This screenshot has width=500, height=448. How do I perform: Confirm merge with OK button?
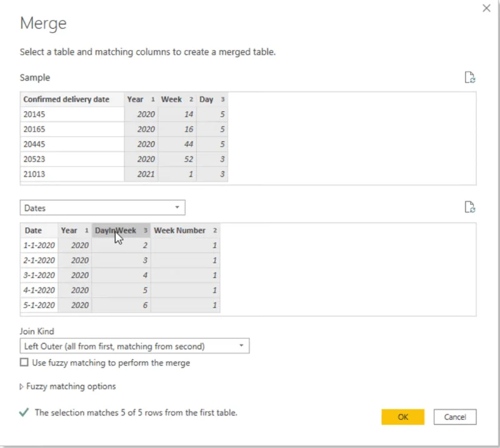click(402, 417)
